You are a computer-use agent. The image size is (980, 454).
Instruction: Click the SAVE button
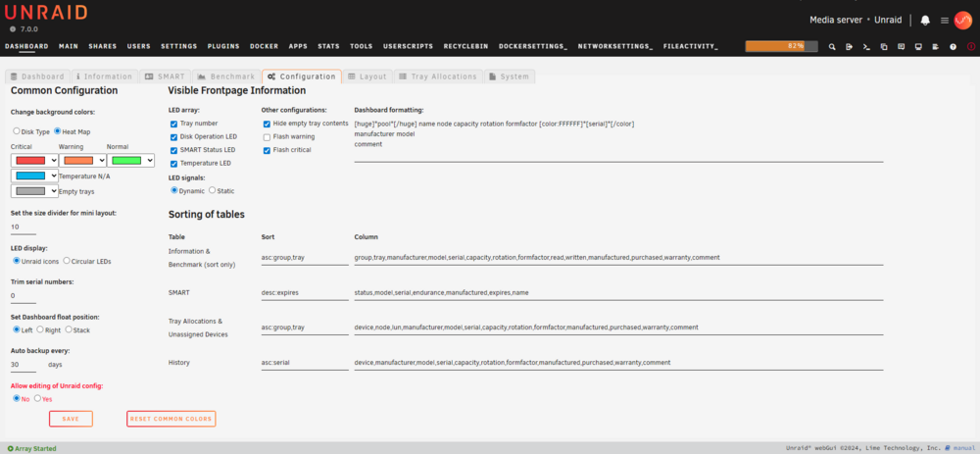71,419
